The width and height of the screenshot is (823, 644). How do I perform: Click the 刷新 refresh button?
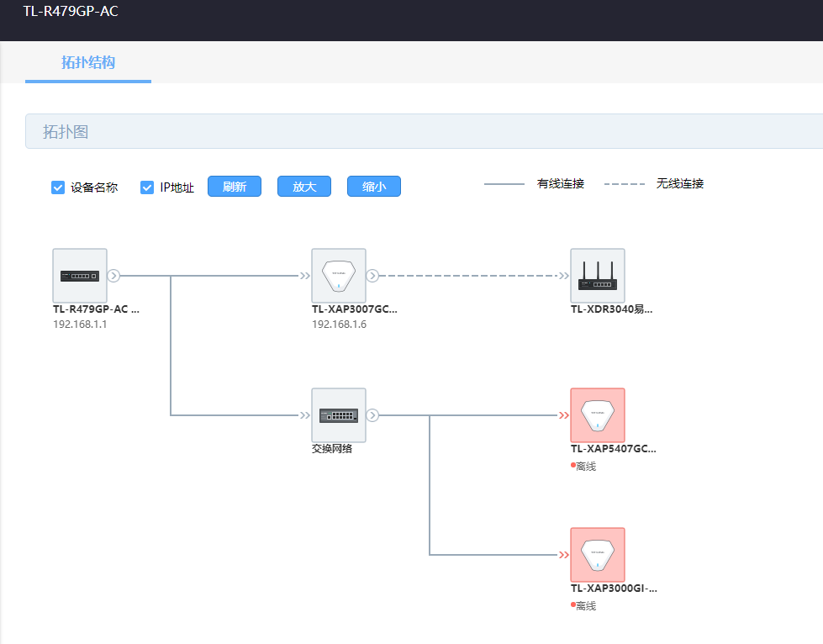235,187
